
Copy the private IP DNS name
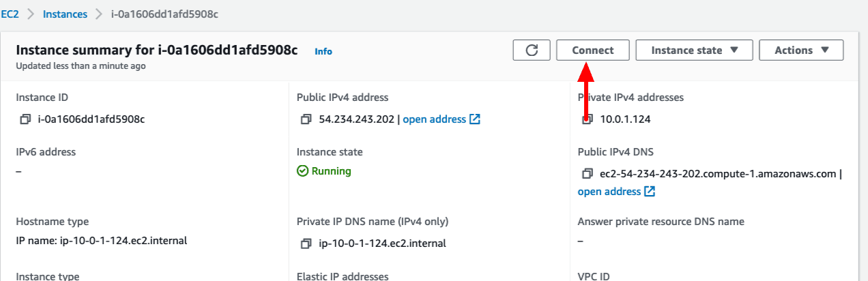(x=306, y=243)
